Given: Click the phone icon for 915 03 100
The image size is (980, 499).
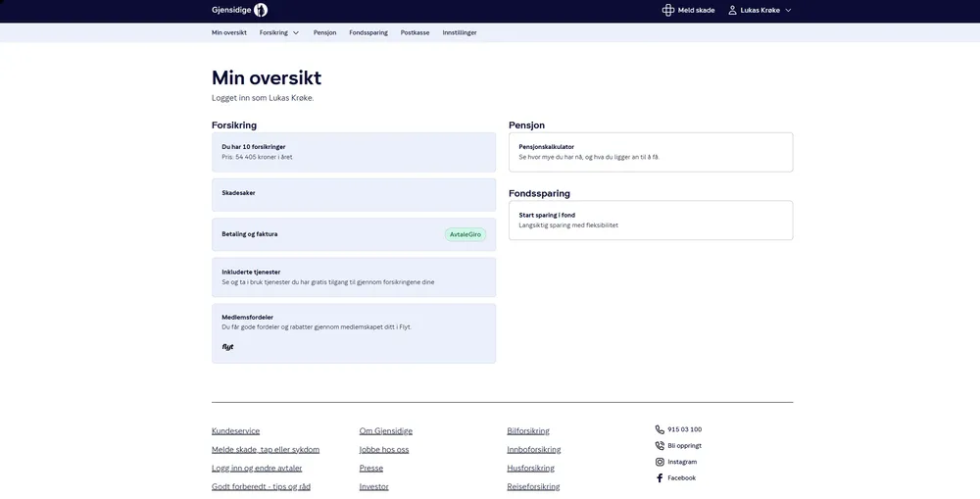Looking at the screenshot, I should point(660,429).
